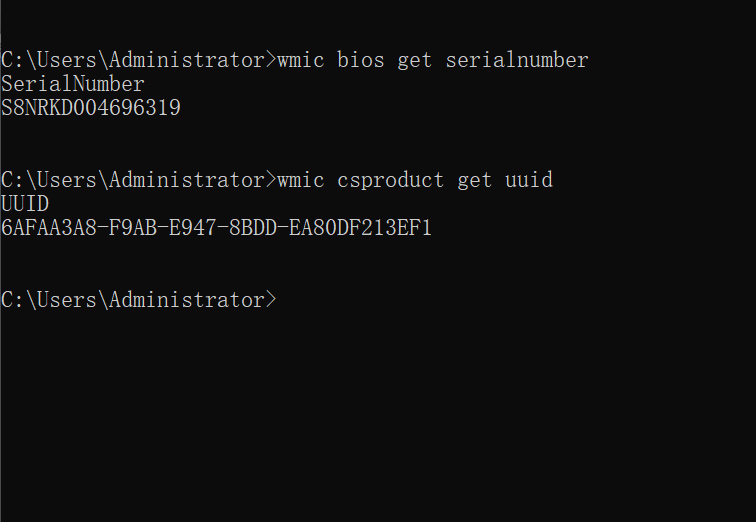Click "get" in the csproduct uuid command
This screenshot has width=756, height=522.
click(x=475, y=180)
